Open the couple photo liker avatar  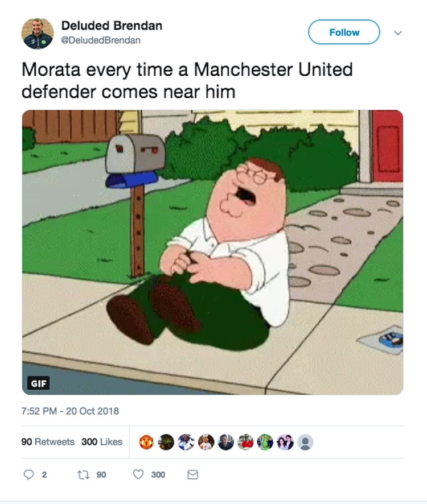pos(285,442)
